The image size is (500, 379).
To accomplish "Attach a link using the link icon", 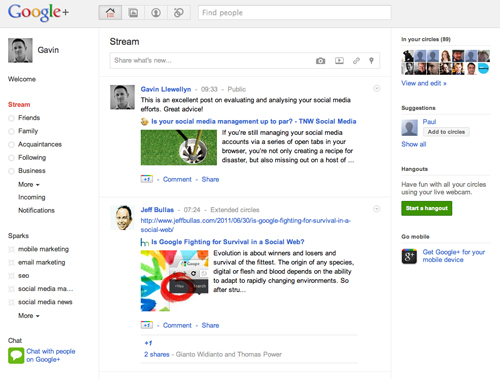I will point(356,61).
